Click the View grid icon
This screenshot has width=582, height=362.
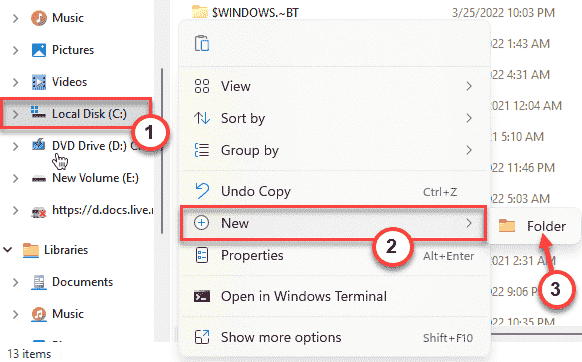[202, 86]
